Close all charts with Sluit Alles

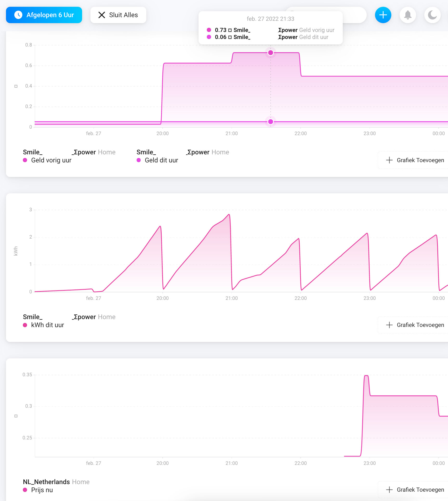pyautogui.click(x=118, y=15)
